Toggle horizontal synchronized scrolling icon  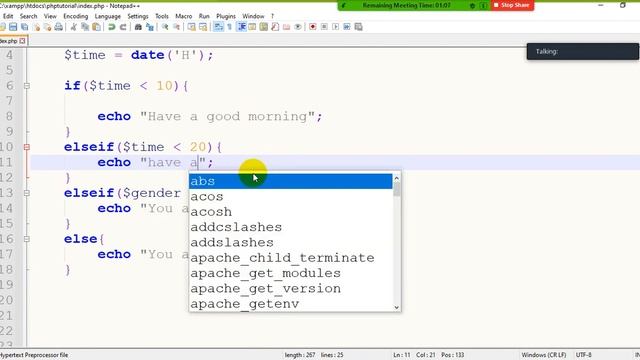tap(203, 27)
